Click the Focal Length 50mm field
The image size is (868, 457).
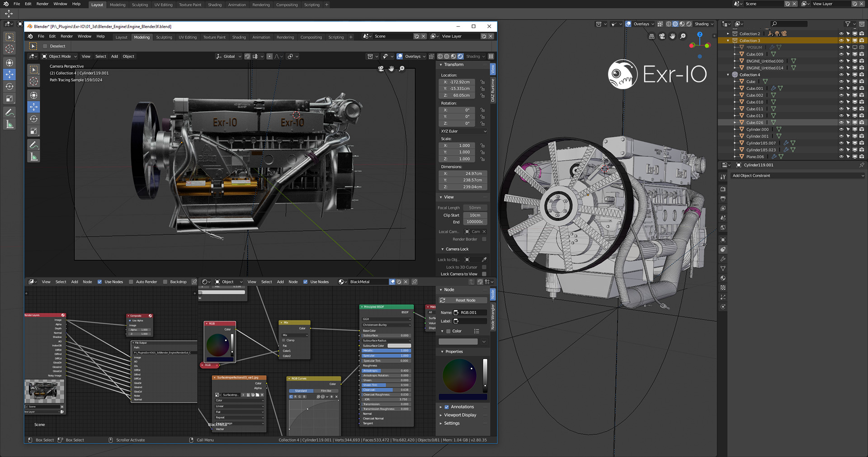click(x=476, y=208)
